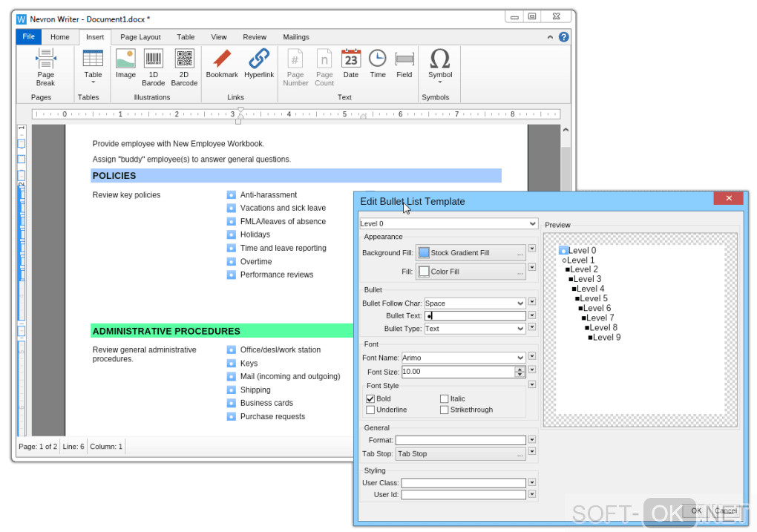Click the POLICIES heading in the document

[114, 176]
